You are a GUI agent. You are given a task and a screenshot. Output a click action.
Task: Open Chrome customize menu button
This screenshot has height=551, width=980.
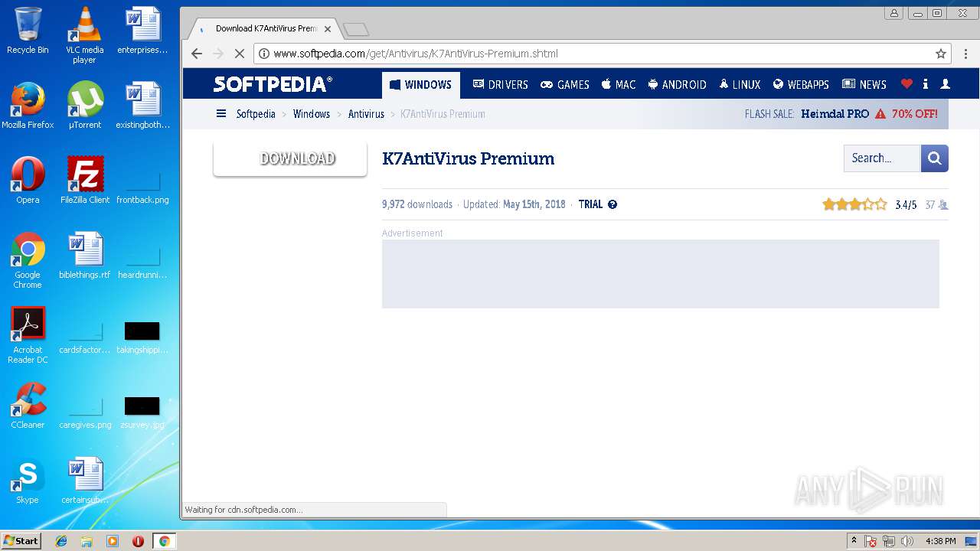click(x=967, y=54)
